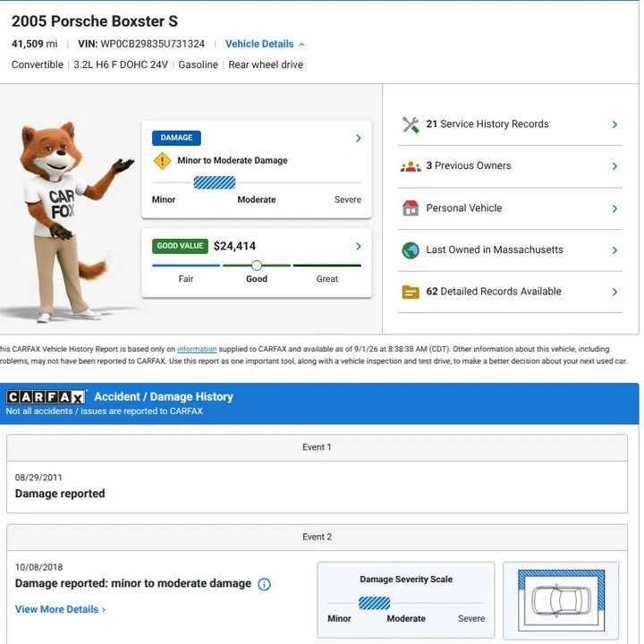Click the 'Convertible' body style text
This screenshot has width=644, height=644.
click(38, 65)
